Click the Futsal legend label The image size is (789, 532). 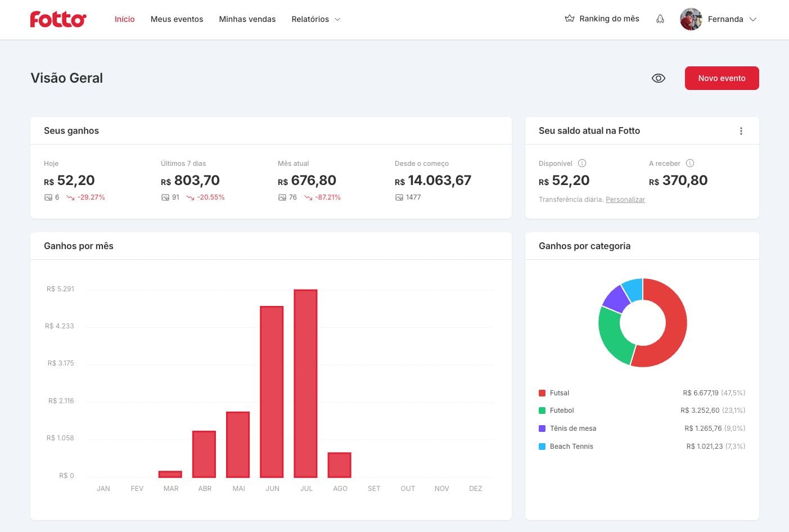tap(560, 393)
